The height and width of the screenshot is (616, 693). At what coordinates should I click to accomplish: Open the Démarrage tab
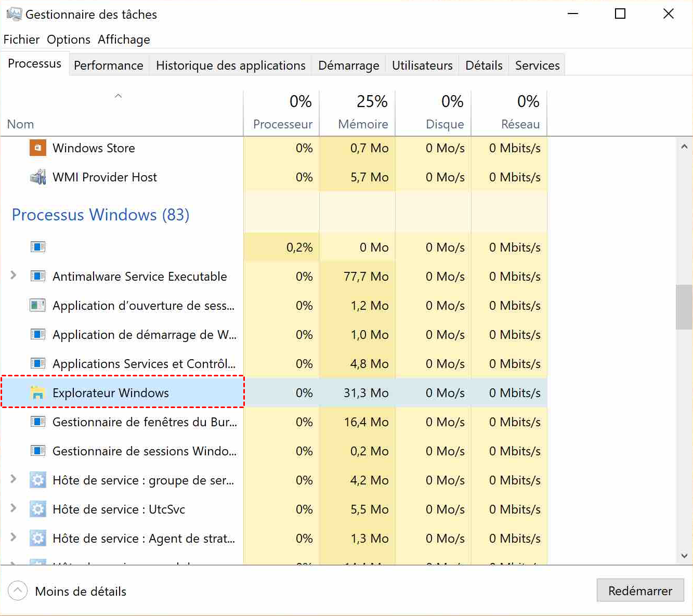pyautogui.click(x=348, y=65)
